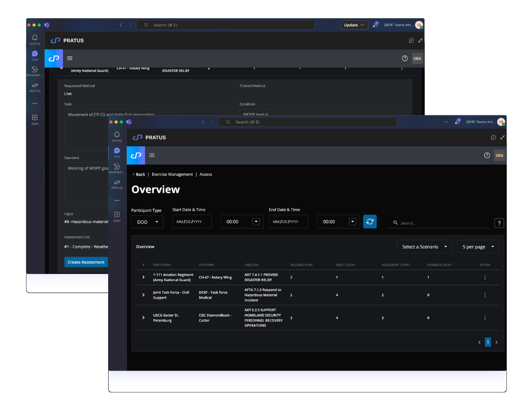
Task: Go to next page of results
Action: (496, 342)
